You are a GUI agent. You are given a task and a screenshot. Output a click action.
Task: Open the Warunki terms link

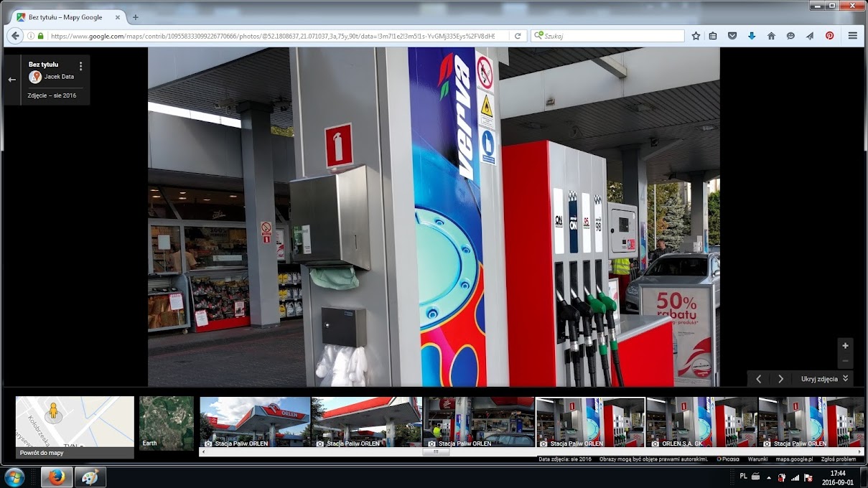[x=758, y=459]
